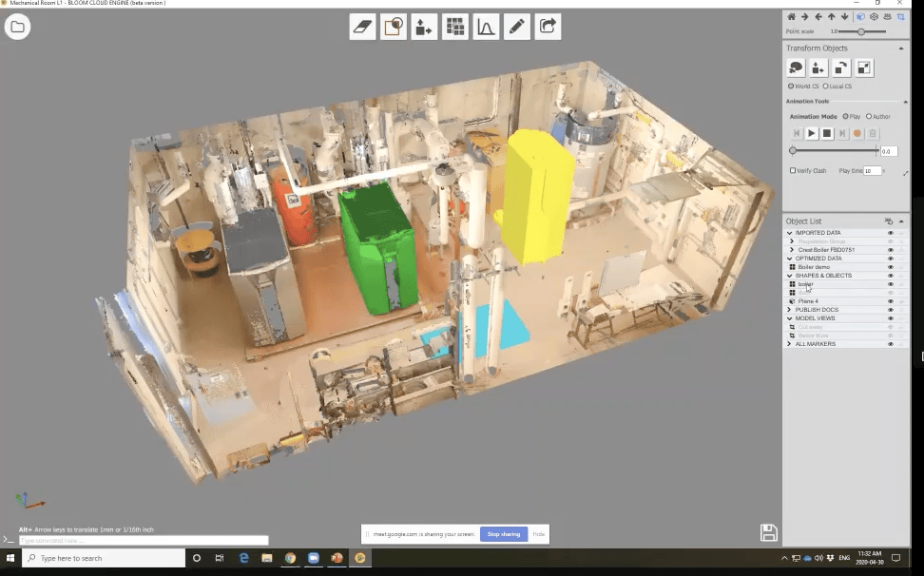The image size is (924, 576).
Task: Click the Point scale slider handle
Action: point(860,31)
